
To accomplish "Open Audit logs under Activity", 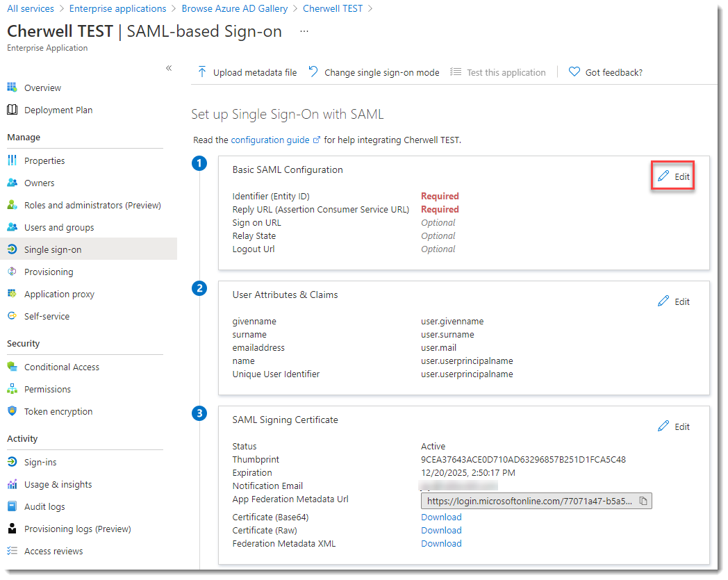I will (x=47, y=506).
